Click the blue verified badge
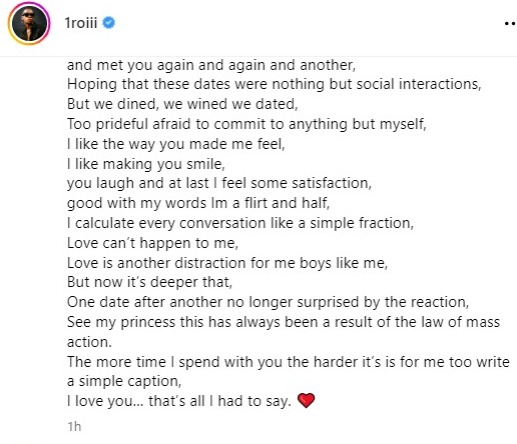 click(x=109, y=23)
